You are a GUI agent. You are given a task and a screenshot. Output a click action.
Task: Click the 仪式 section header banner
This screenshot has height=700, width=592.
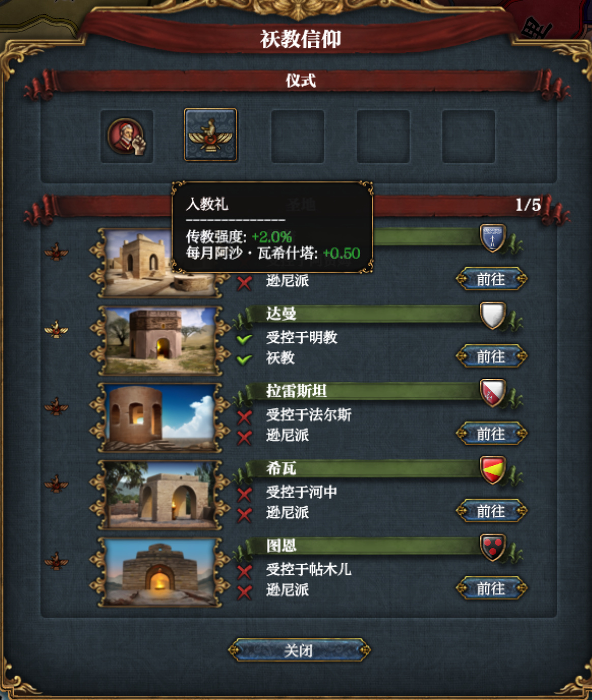300,81
